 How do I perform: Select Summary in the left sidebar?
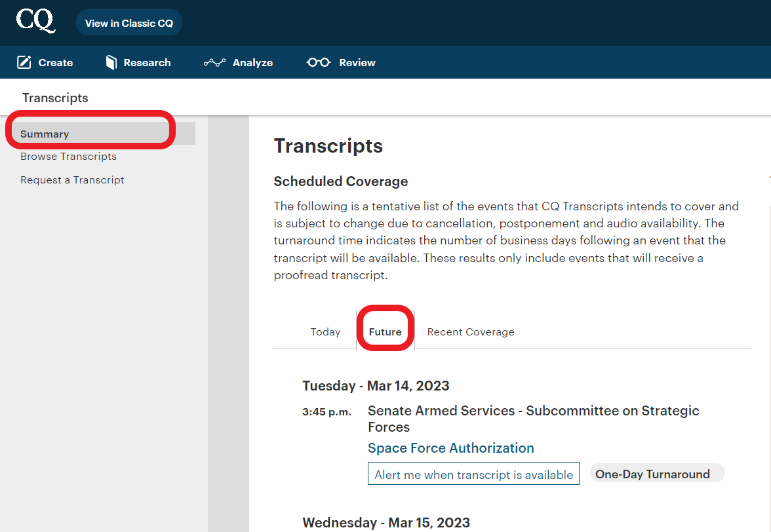(x=45, y=134)
